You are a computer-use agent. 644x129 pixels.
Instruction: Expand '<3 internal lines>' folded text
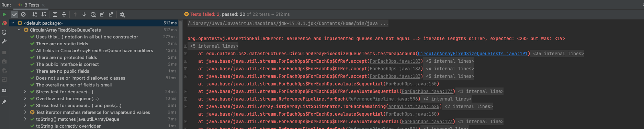pos(450,61)
